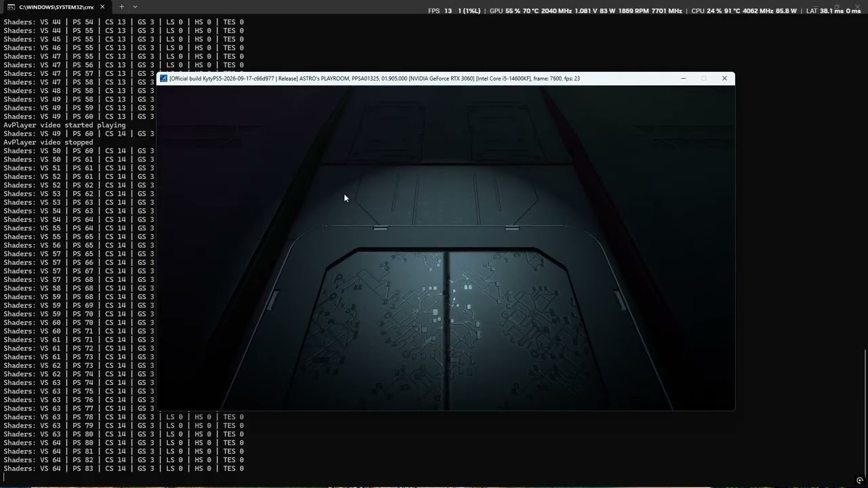Image resolution: width=868 pixels, height=488 pixels.
Task: Click the KytyPS5 window app icon
Action: coord(163,79)
